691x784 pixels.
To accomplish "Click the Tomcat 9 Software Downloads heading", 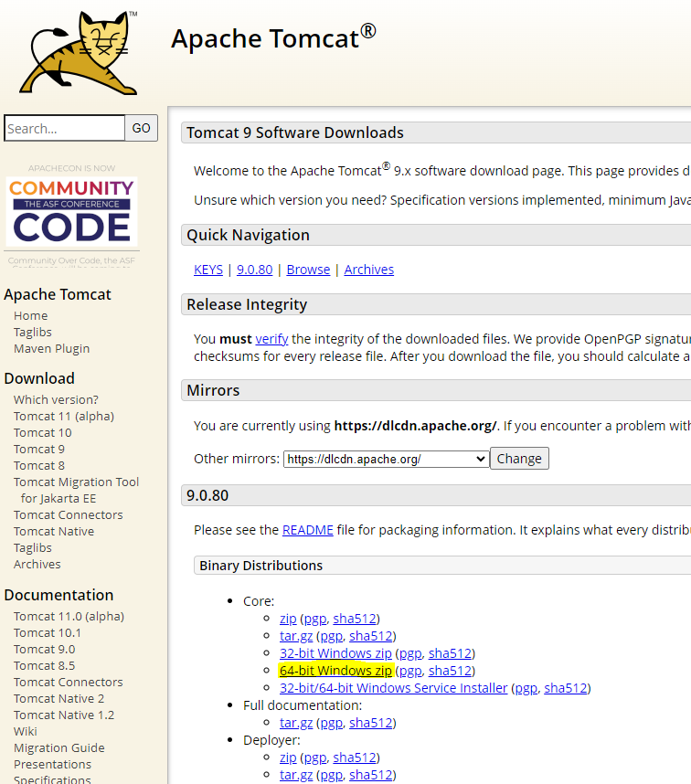I will 295,133.
